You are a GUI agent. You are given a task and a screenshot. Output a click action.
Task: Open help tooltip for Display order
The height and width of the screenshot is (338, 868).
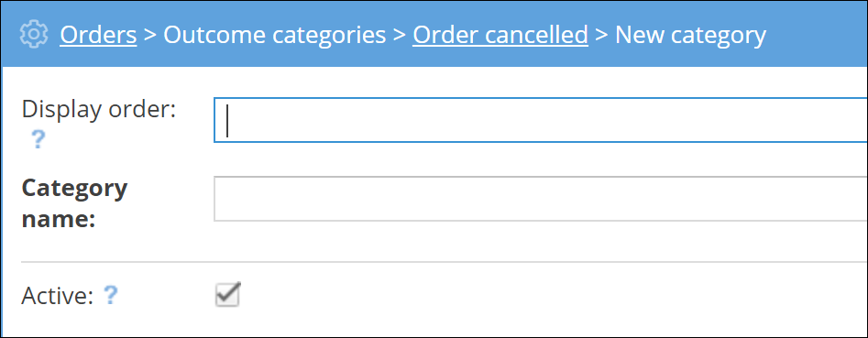(x=37, y=140)
